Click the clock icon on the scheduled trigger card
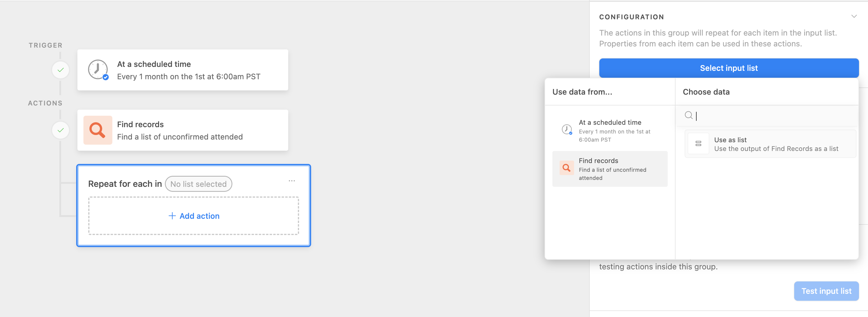 (98, 70)
